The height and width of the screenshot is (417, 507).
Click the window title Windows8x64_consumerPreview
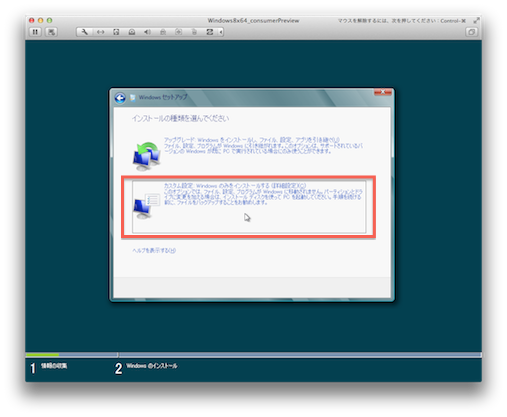tap(253, 21)
